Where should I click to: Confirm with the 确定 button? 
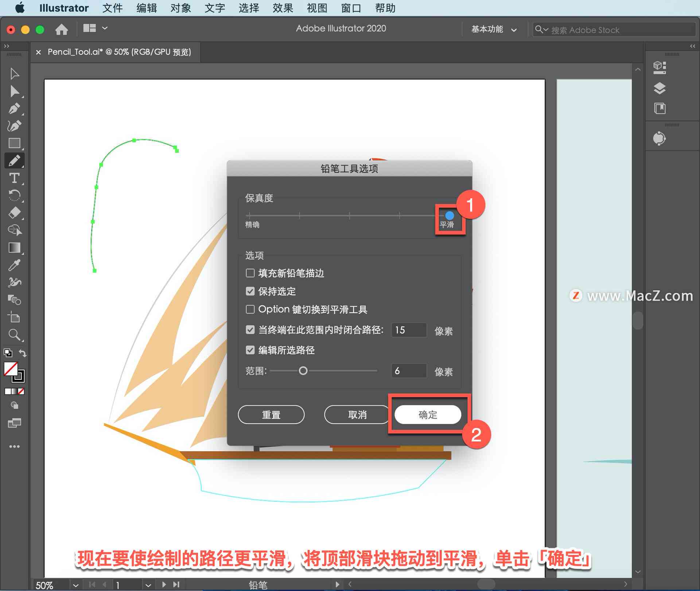tap(428, 415)
